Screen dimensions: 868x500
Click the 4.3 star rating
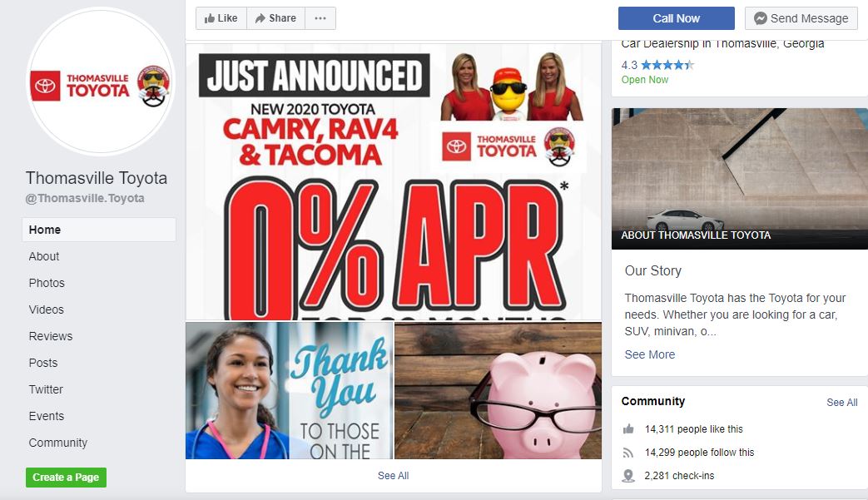click(657, 65)
